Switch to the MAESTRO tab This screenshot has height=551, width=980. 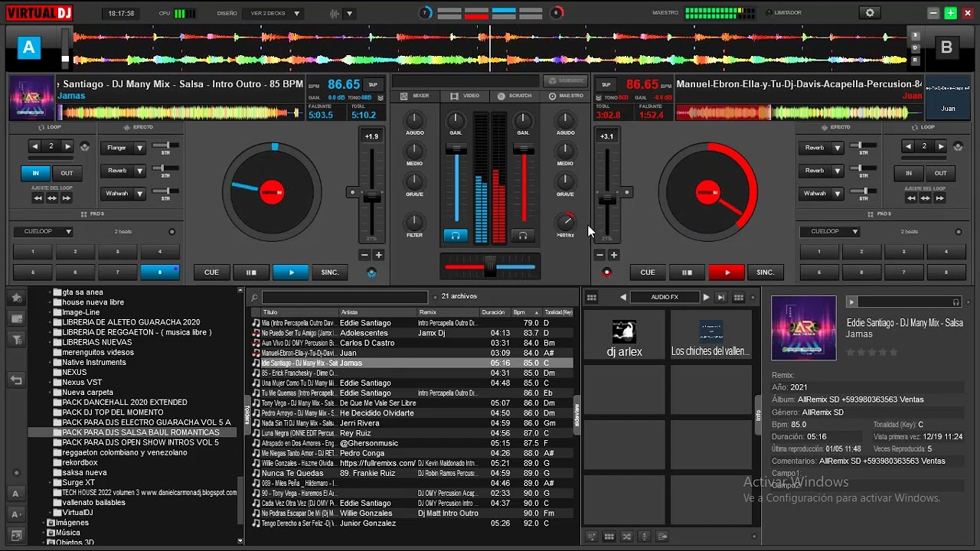[567, 96]
